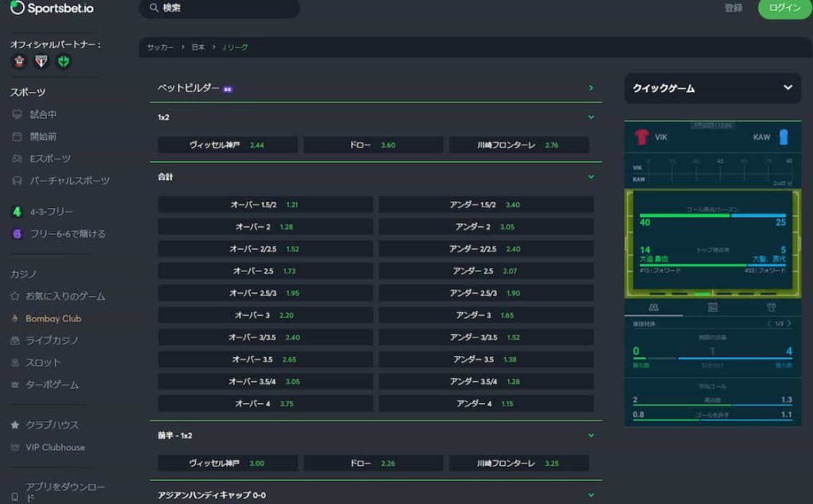Screen dimensions: 813x504
Task: Click the 開始前 calendar icon
Action: pos(17,137)
